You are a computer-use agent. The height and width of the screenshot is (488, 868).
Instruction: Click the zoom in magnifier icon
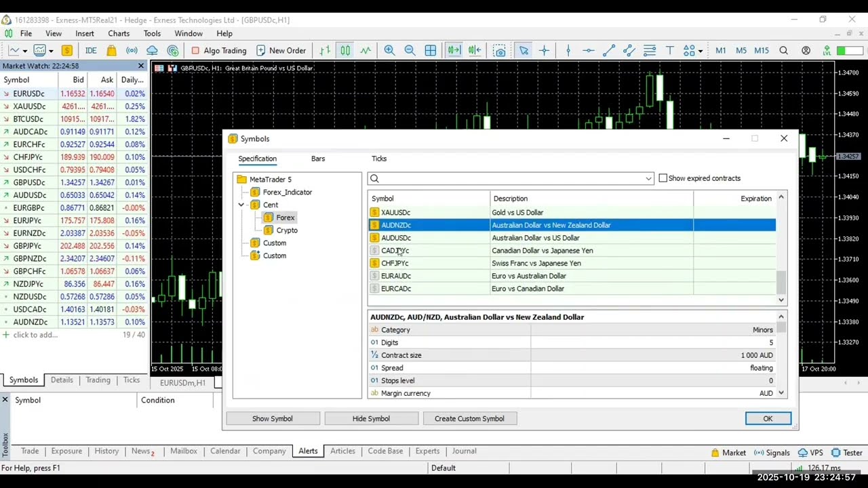(389, 51)
